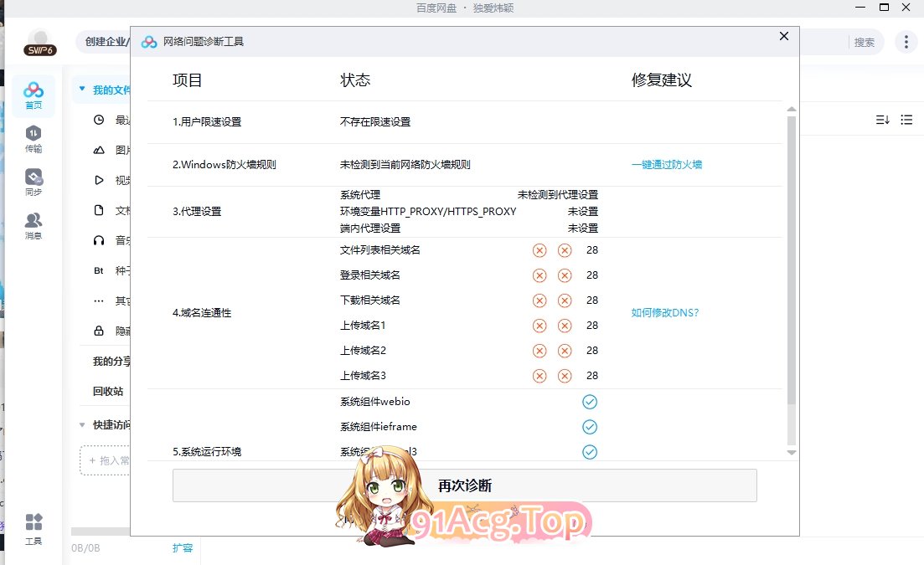Close the 网络问题诊断工具 dialog
This screenshot has width=924, height=565.
[x=784, y=36]
